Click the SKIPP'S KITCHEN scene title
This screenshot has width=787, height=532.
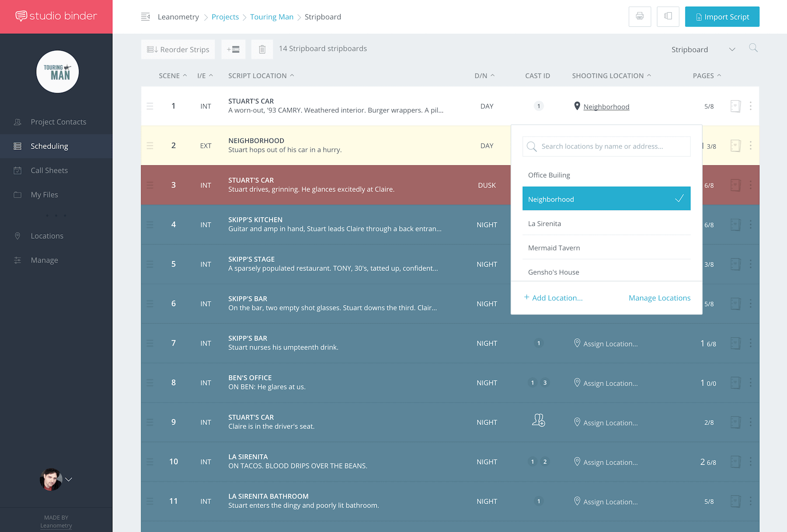(x=255, y=219)
